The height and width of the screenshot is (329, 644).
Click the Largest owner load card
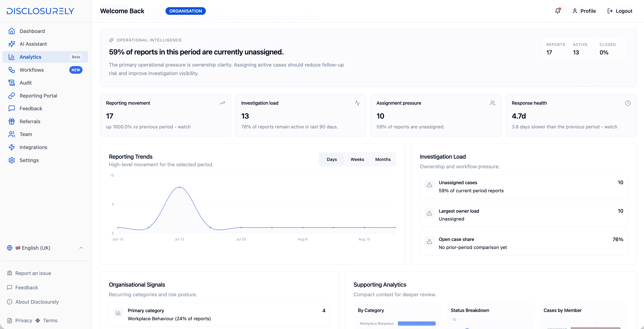(524, 215)
